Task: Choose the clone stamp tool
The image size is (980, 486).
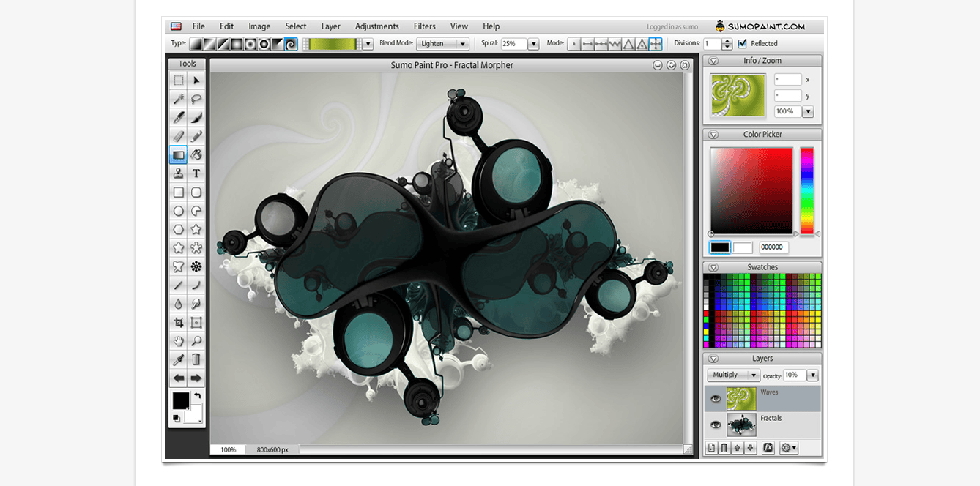Action: (x=179, y=173)
